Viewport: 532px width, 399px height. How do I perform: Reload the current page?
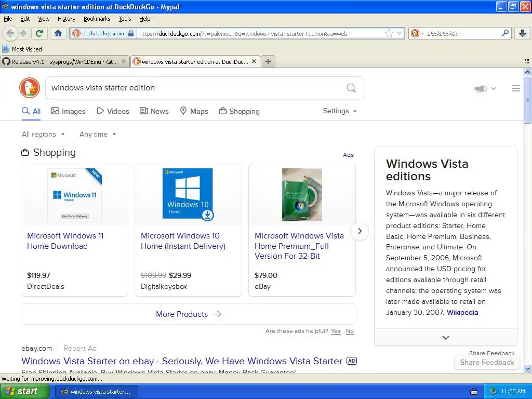pos(39,33)
